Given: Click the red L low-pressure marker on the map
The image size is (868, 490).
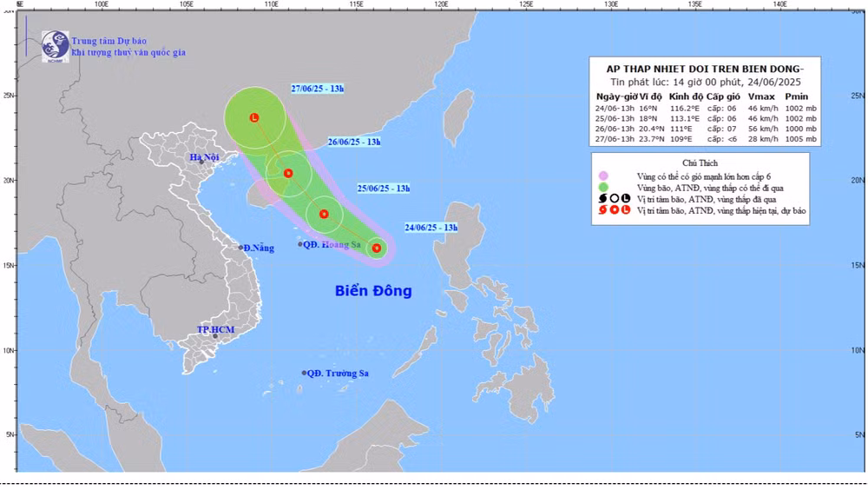Looking at the screenshot, I should (x=253, y=117).
